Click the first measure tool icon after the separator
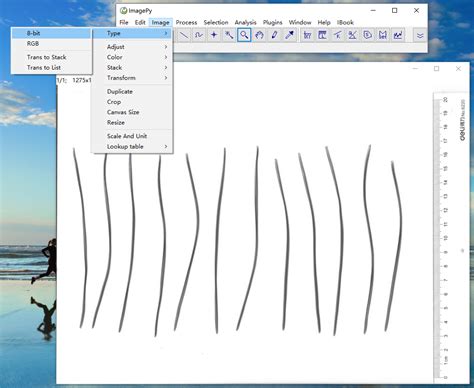Screen dimensions: 474x388 307,35
